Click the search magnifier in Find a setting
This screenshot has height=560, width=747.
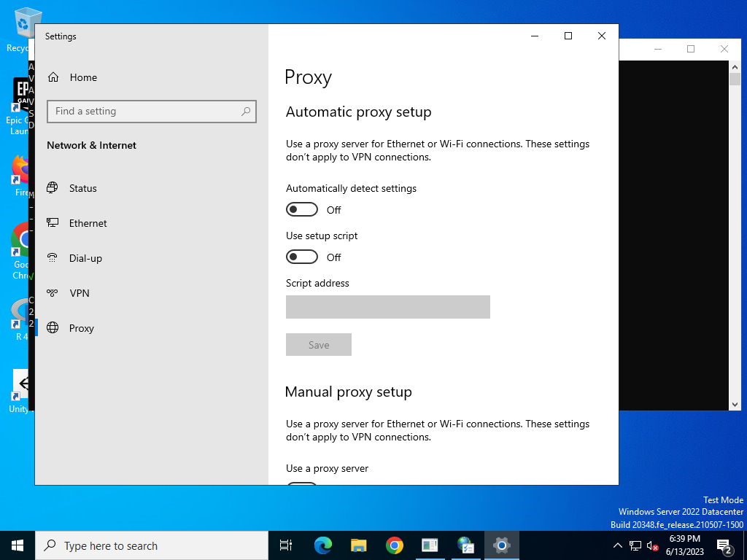(x=246, y=112)
